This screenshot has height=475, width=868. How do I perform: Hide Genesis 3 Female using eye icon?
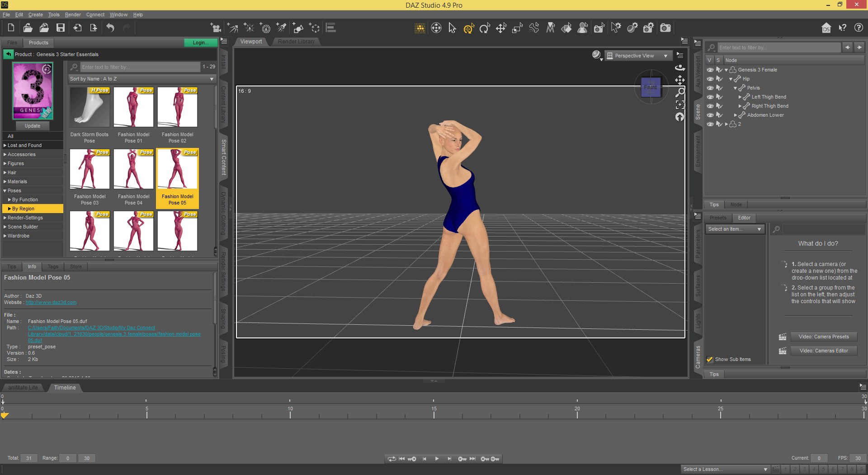[710, 70]
